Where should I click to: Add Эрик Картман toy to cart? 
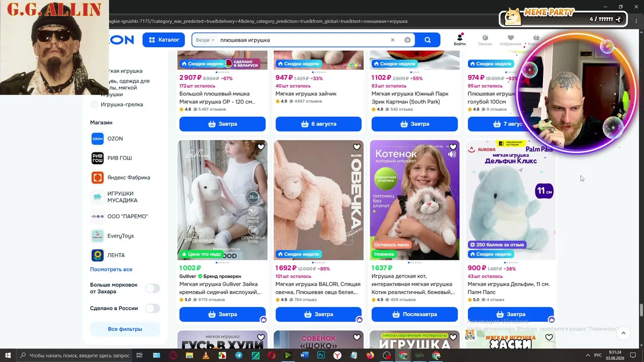(415, 124)
